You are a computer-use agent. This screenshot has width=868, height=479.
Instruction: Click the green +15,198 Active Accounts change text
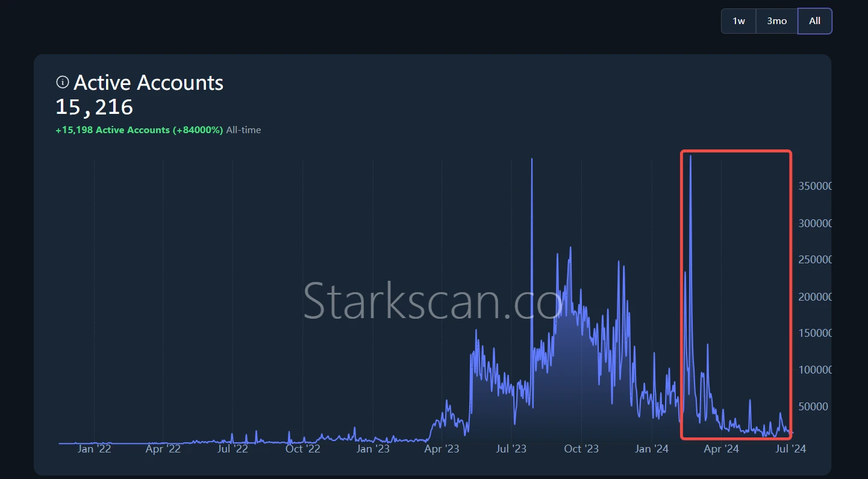(139, 130)
